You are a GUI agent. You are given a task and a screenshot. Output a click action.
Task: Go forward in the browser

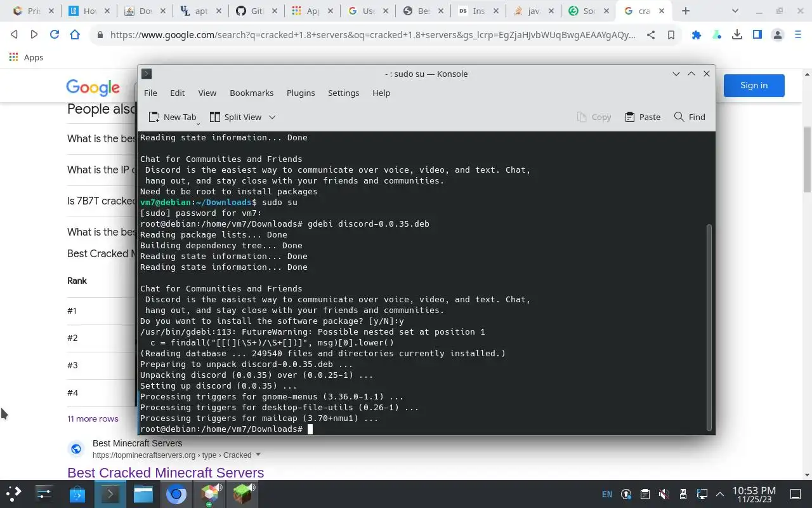click(34, 35)
